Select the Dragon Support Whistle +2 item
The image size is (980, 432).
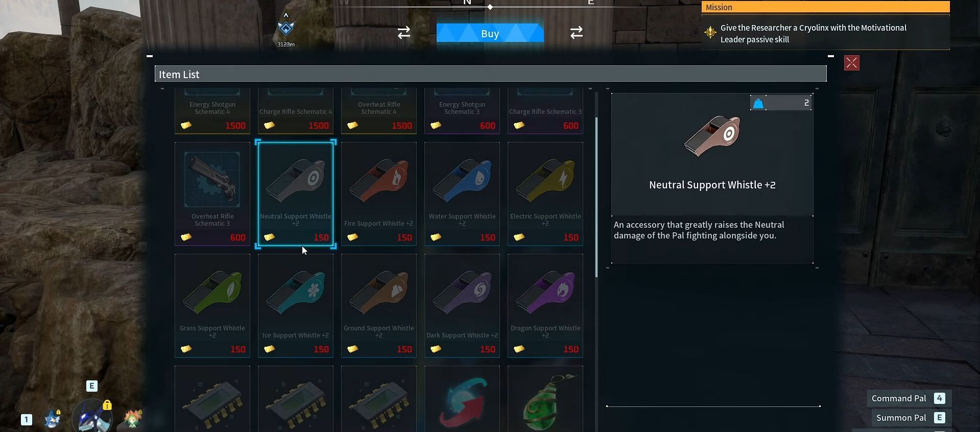545,306
